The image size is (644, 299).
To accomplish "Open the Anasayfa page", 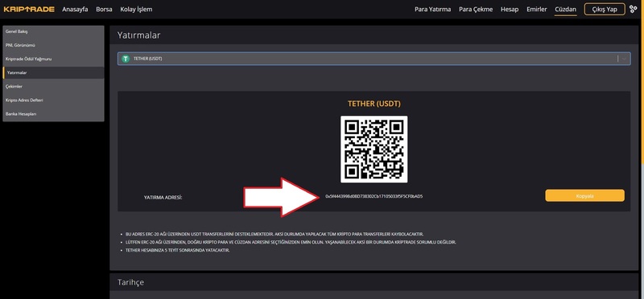I will coord(75,9).
